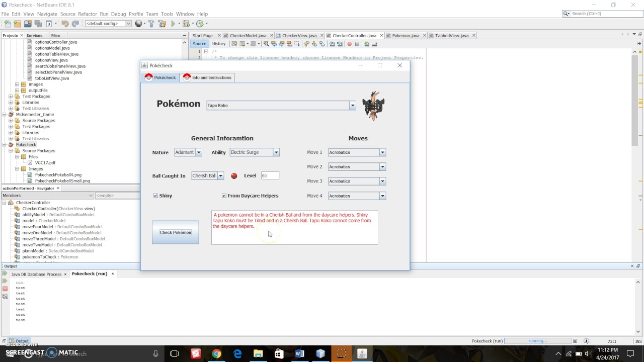Select the Java DB Database Process output tab
Image resolution: width=644 pixels, height=362 pixels.
[x=36, y=274]
